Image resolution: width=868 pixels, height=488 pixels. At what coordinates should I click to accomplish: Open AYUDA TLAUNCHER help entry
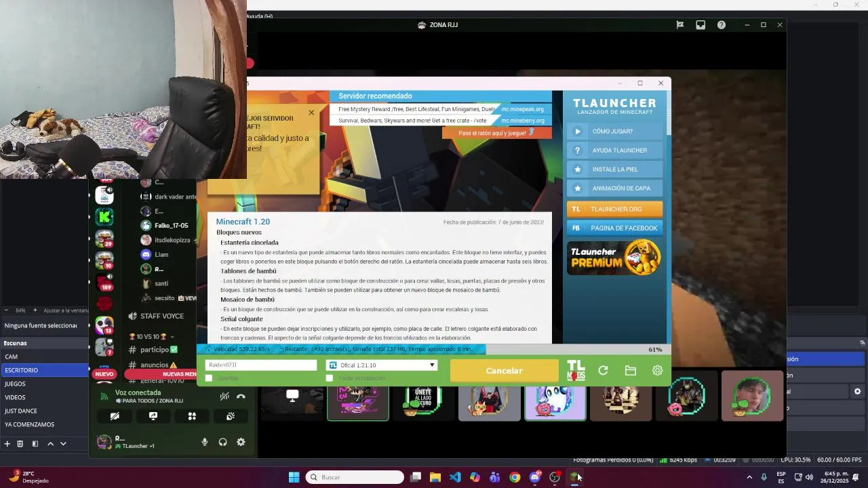[615, 150]
